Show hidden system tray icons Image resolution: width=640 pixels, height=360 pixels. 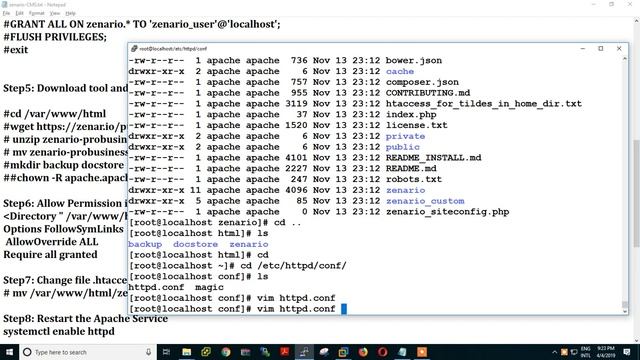[x=554, y=352]
